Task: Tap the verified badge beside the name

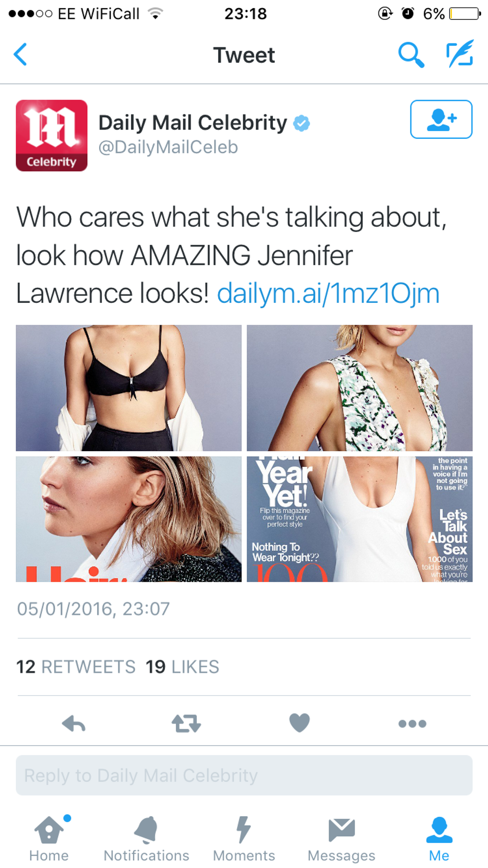Action: [302, 123]
